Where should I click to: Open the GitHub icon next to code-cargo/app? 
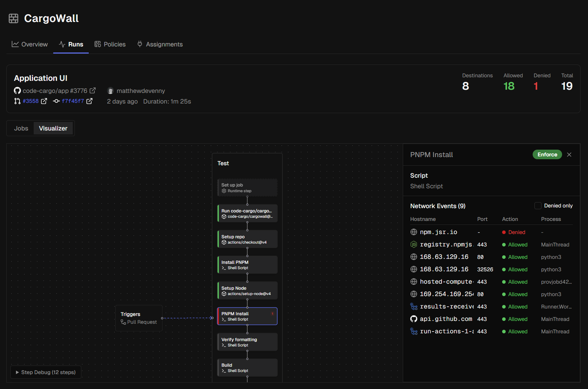pyautogui.click(x=17, y=91)
